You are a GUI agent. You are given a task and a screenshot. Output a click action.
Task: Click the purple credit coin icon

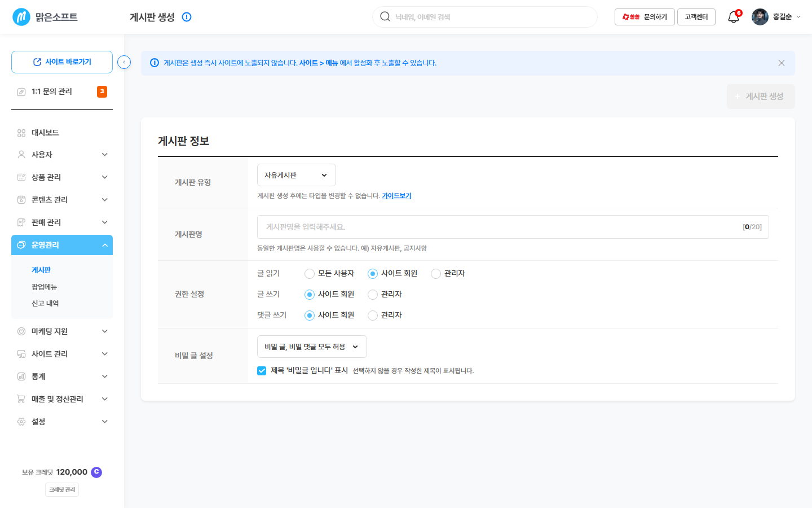point(96,472)
